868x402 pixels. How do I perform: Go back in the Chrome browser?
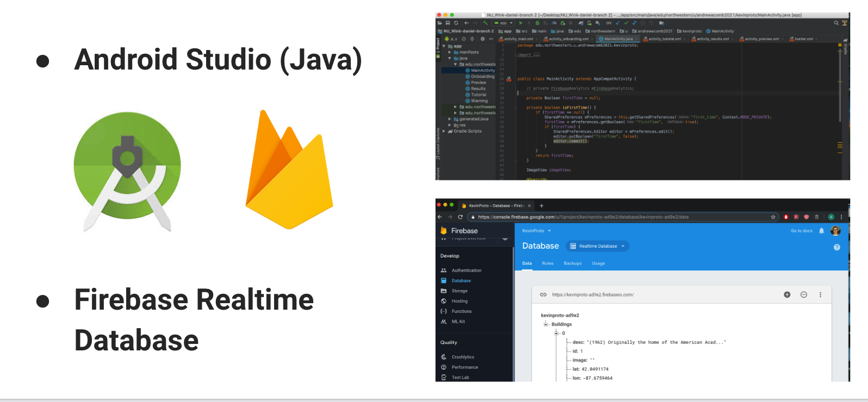pyautogui.click(x=440, y=217)
